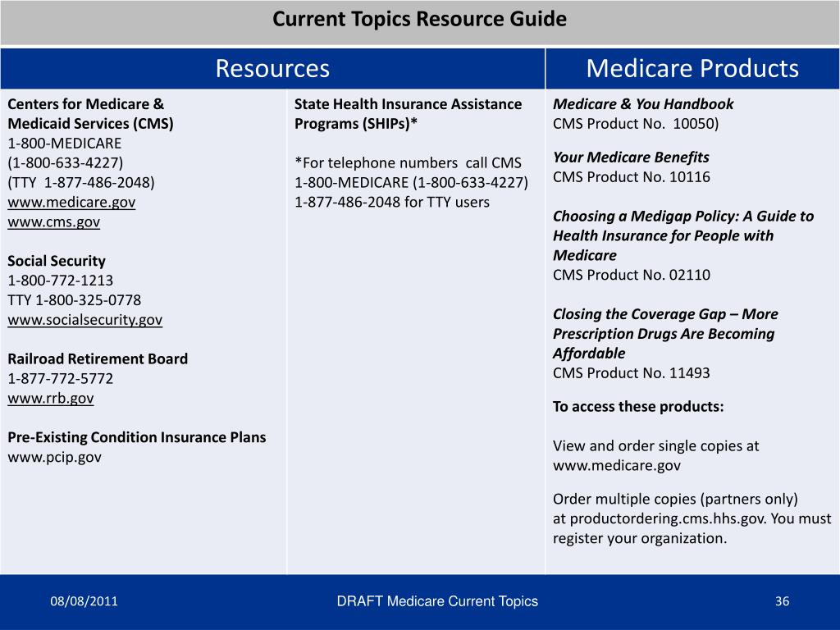The image size is (840, 630).
Task: Select the Railroad Retirement Board heading
Action: (98, 359)
